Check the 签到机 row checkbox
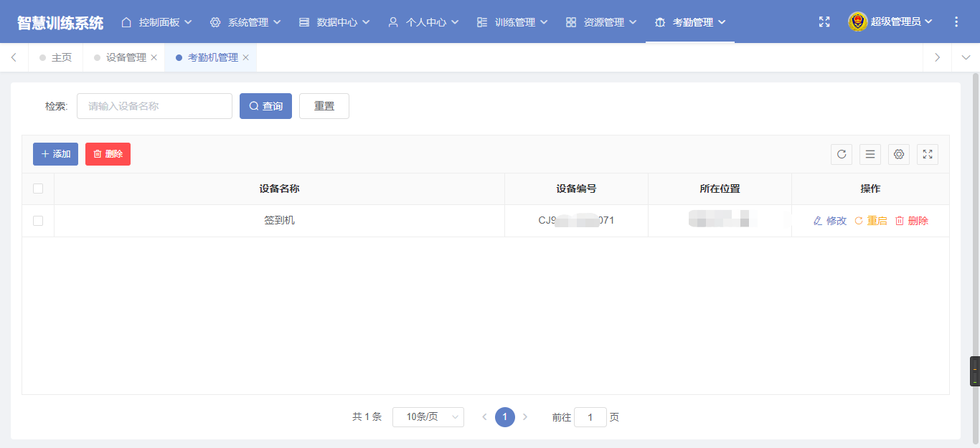This screenshot has height=448, width=980. 38,221
